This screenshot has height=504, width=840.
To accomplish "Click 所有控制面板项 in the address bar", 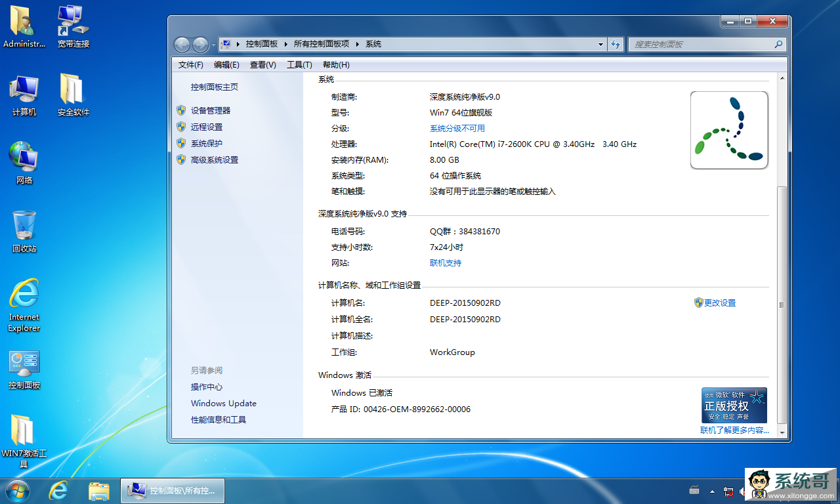I will pos(322,44).
